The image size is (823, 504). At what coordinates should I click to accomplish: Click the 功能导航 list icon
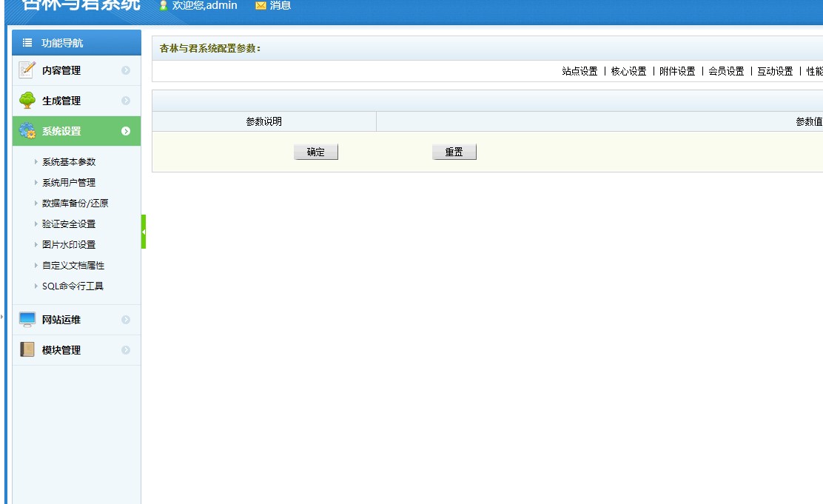[26, 42]
